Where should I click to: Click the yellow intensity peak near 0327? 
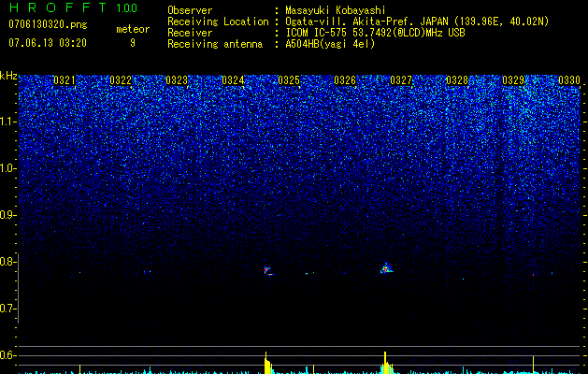point(385,363)
